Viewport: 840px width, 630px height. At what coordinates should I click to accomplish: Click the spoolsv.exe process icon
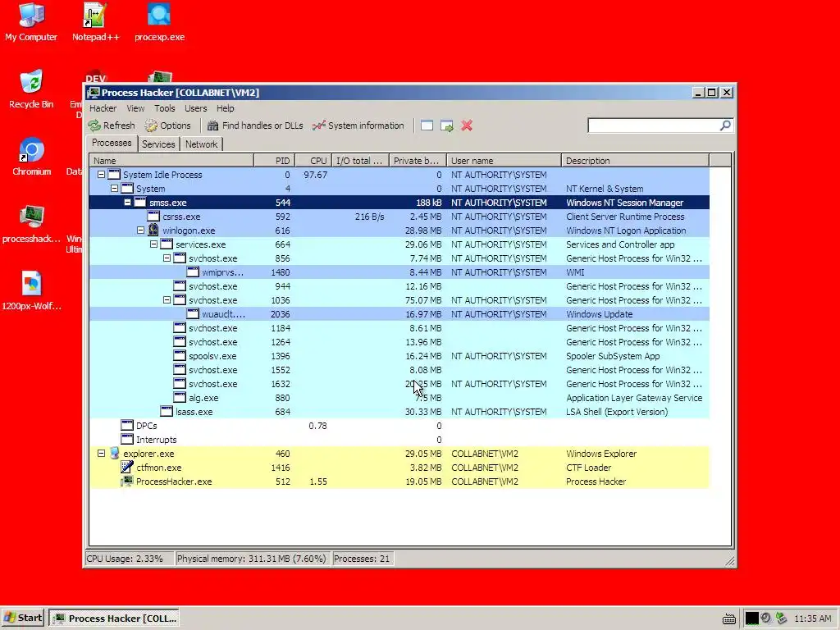180,356
